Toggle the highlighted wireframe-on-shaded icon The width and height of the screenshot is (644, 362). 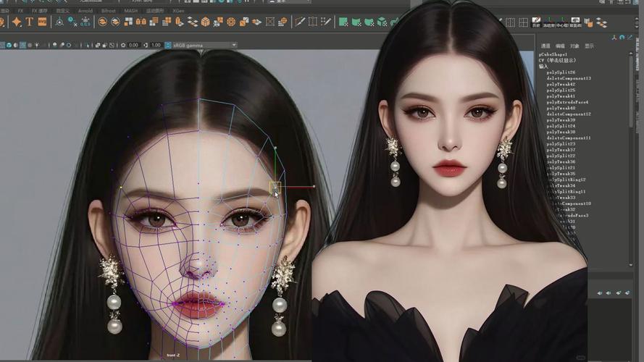tap(23, 45)
